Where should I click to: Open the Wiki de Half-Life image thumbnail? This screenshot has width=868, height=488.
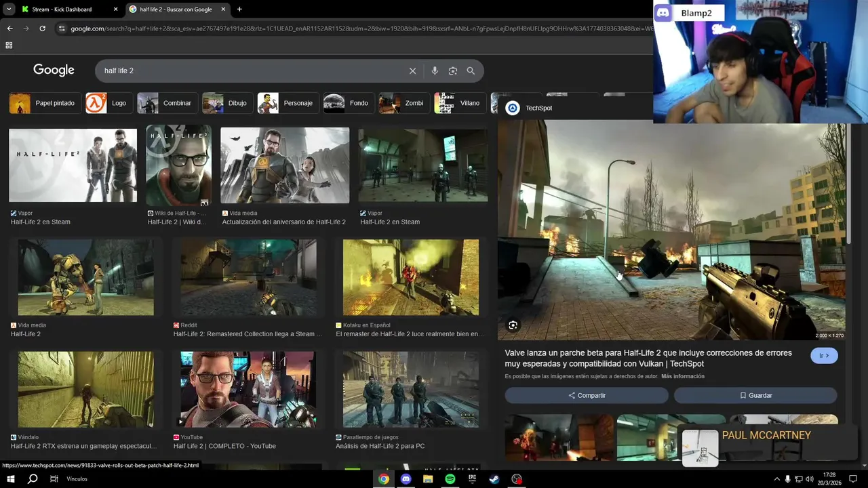point(179,165)
